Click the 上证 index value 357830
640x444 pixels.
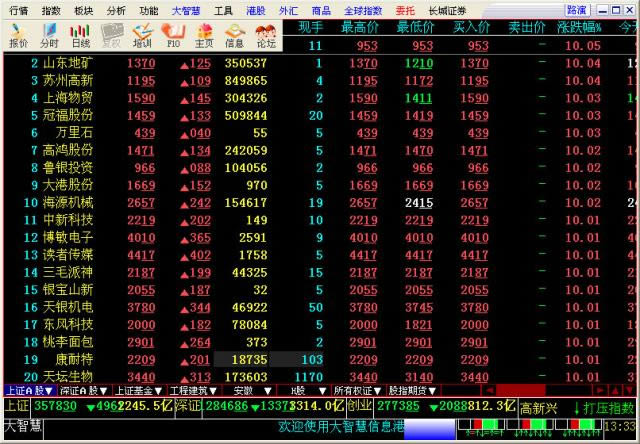point(56,406)
